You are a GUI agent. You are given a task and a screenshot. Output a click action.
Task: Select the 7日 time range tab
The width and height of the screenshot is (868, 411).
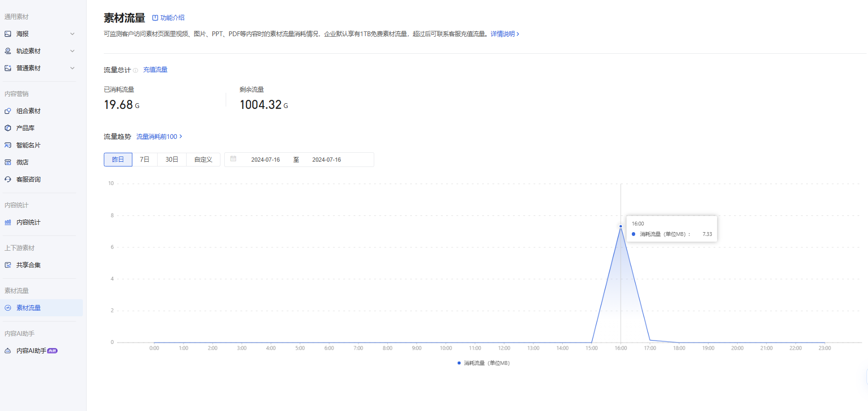point(145,159)
